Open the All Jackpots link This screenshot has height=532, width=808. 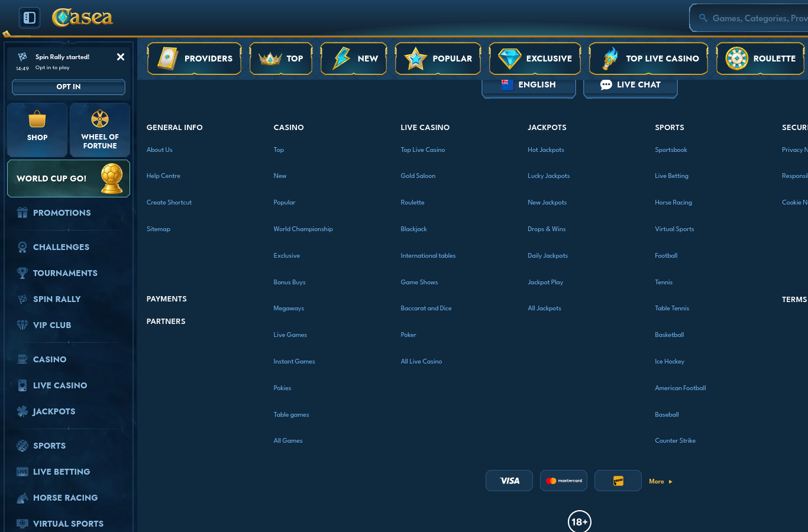point(545,309)
